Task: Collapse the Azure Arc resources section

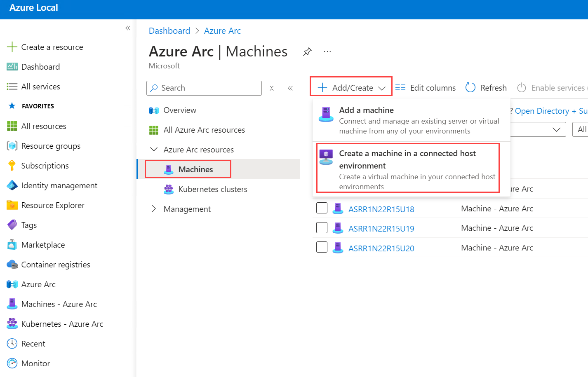Action: 154,150
